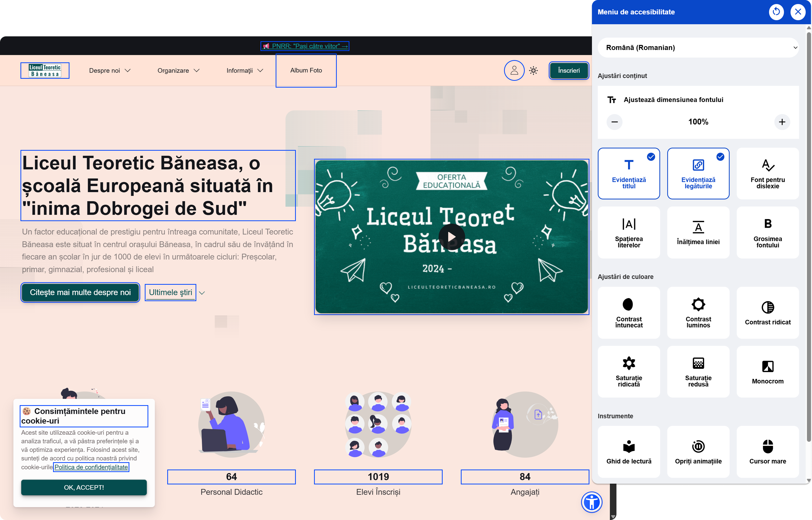The image size is (812, 520).
Task: Disable Evidențiază legăturile option
Action: tap(698, 174)
